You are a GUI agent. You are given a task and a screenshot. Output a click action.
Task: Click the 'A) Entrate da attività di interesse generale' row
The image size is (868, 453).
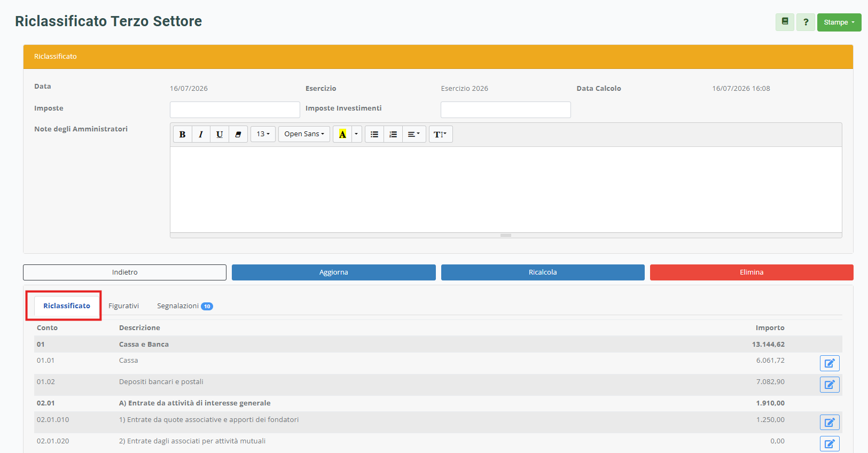[438, 403]
